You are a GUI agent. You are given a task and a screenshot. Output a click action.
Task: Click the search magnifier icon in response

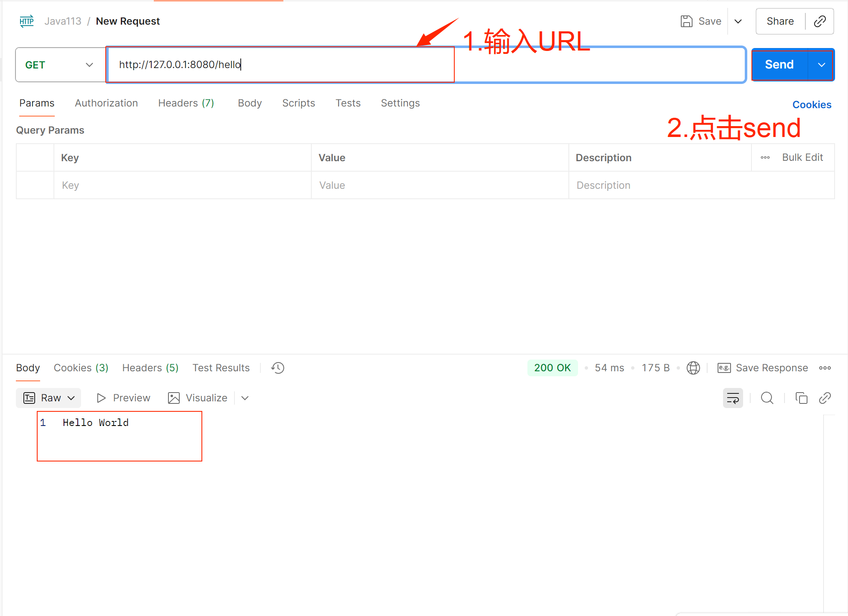point(767,398)
